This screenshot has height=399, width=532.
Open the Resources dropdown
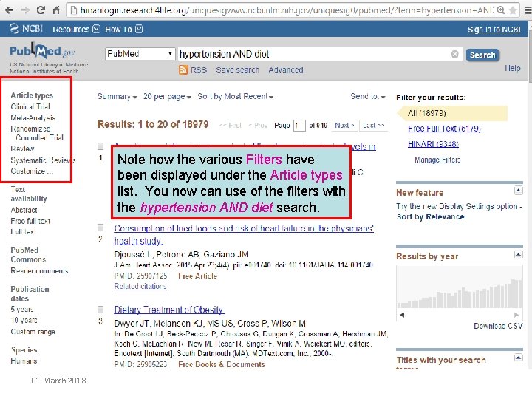75,29
